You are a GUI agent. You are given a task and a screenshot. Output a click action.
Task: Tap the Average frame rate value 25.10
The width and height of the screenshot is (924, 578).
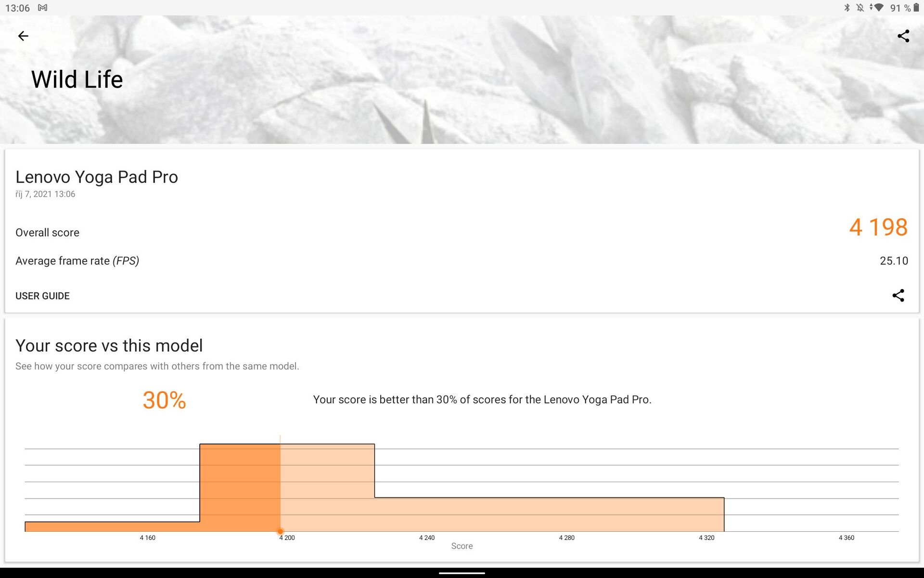894,261
